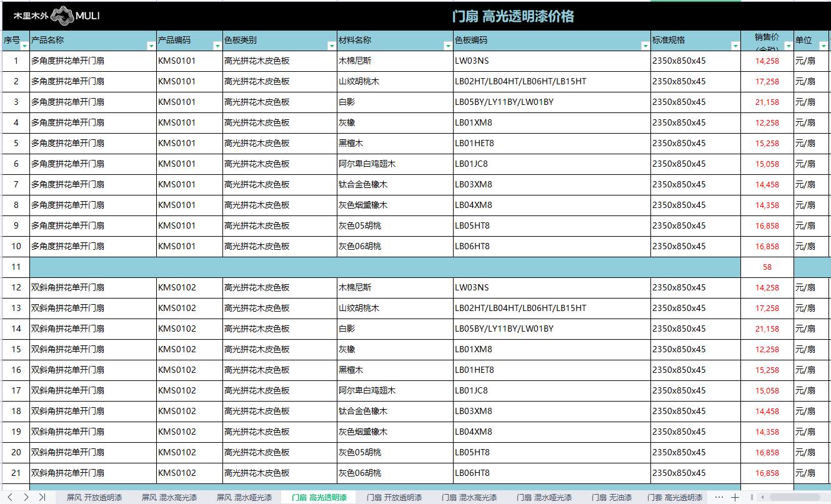The height and width of the screenshot is (504, 831).
Task: Select row 1 price 14,258
Action: tap(767, 61)
